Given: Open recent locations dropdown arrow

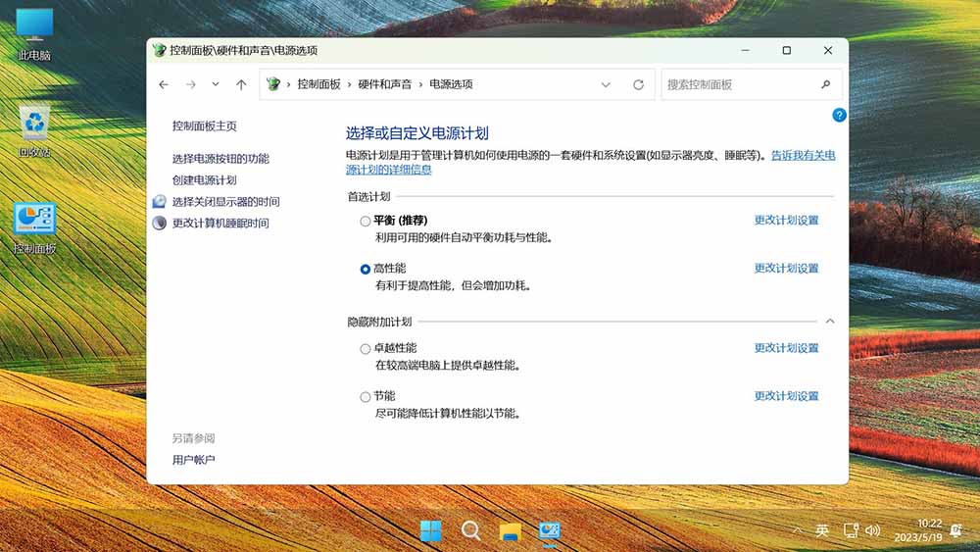Looking at the screenshot, I should (215, 84).
